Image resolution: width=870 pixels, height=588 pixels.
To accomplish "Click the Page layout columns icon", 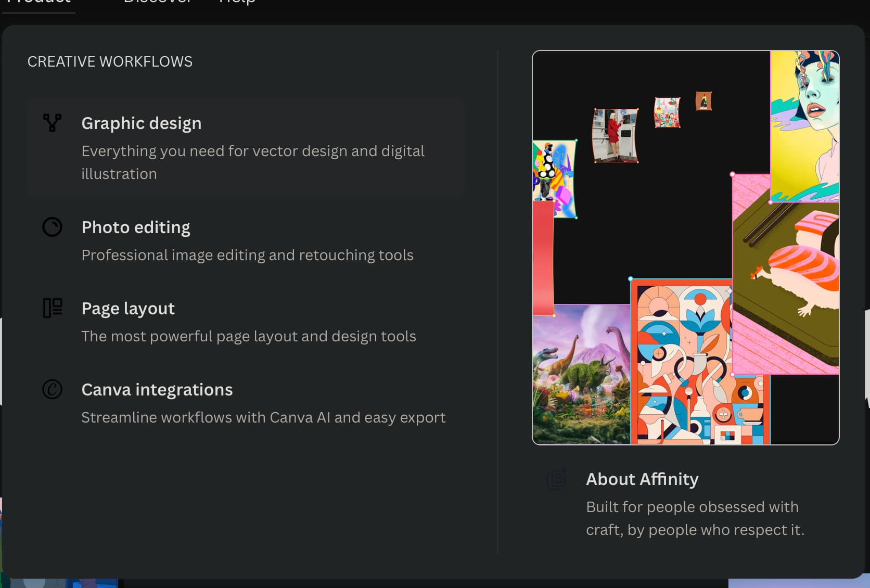I will point(53,308).
